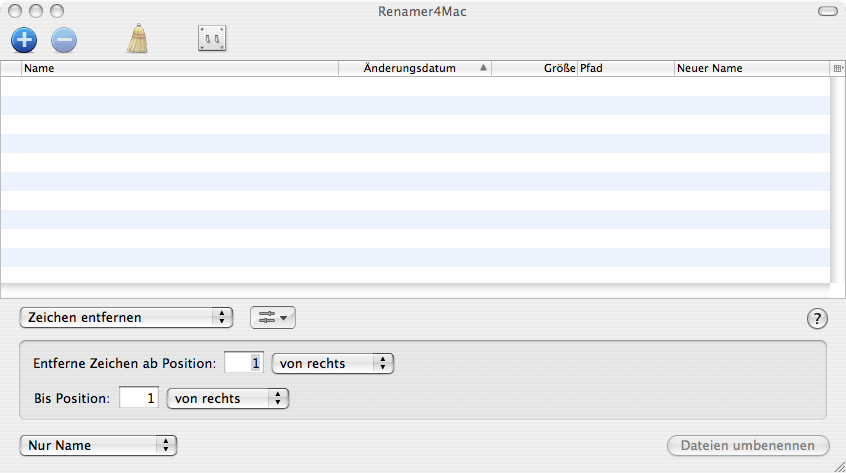The image size is (846, 473).
Task: Click the toolbar toggle pill in title bar
Action: pos(827,11)
